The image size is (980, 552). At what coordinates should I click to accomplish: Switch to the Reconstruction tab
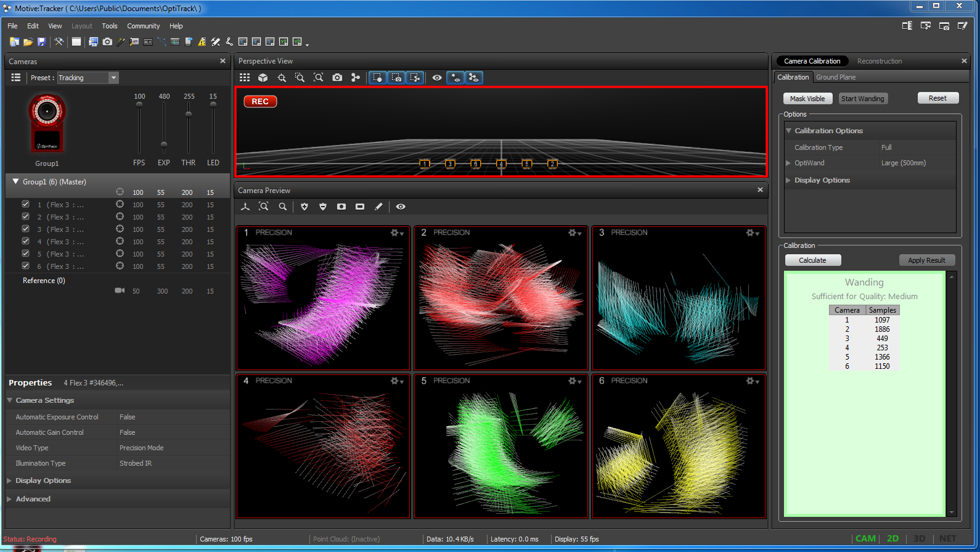click(880, 61)
